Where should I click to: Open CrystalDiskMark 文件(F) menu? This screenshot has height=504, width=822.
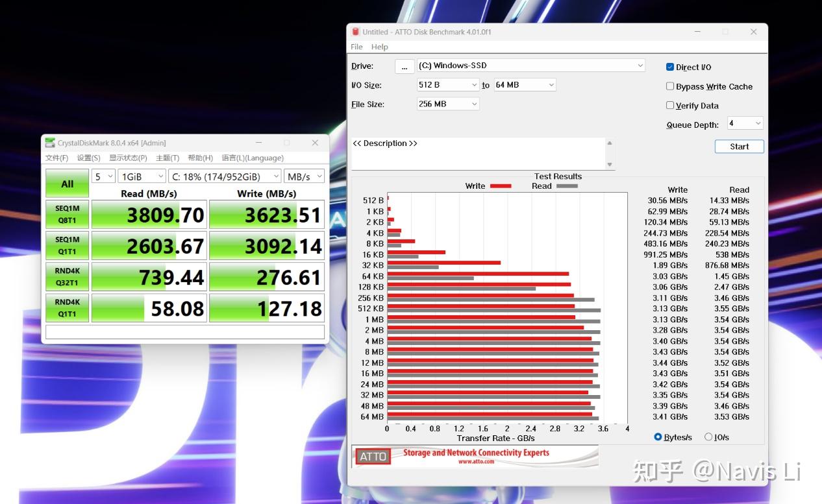56,158
